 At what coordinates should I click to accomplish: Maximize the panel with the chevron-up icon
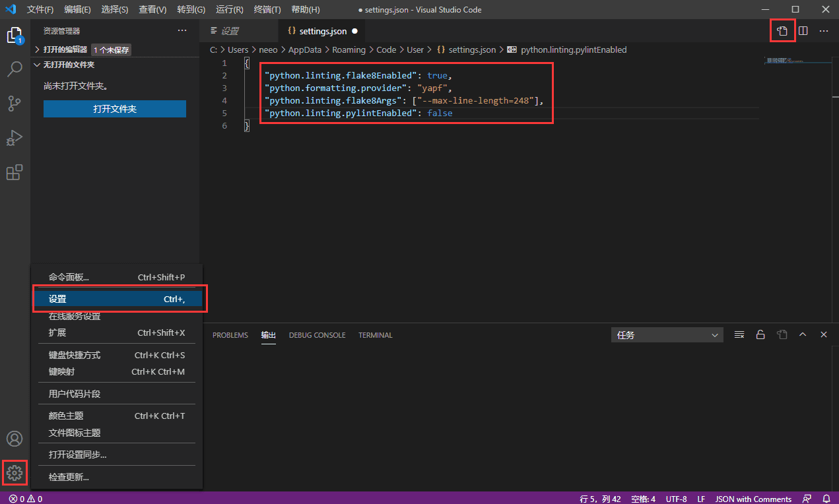[x=803, y=335]
